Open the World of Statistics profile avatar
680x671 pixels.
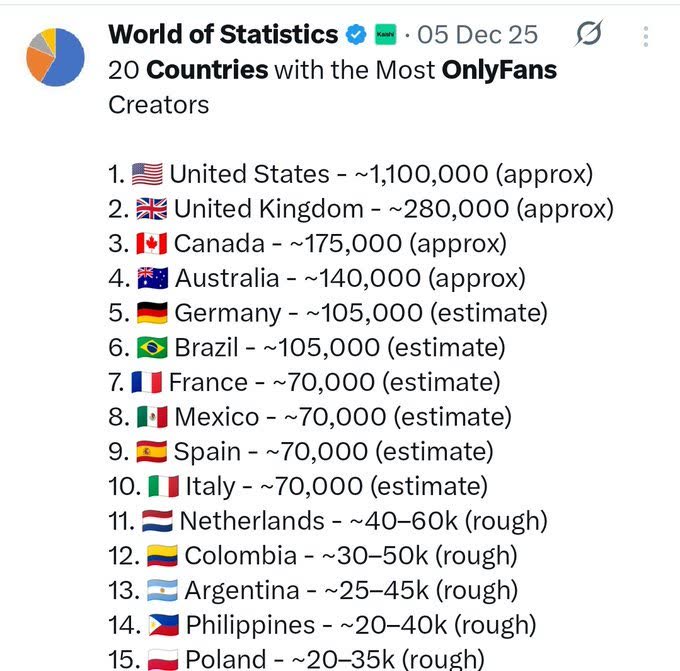[x=55, y=57]
